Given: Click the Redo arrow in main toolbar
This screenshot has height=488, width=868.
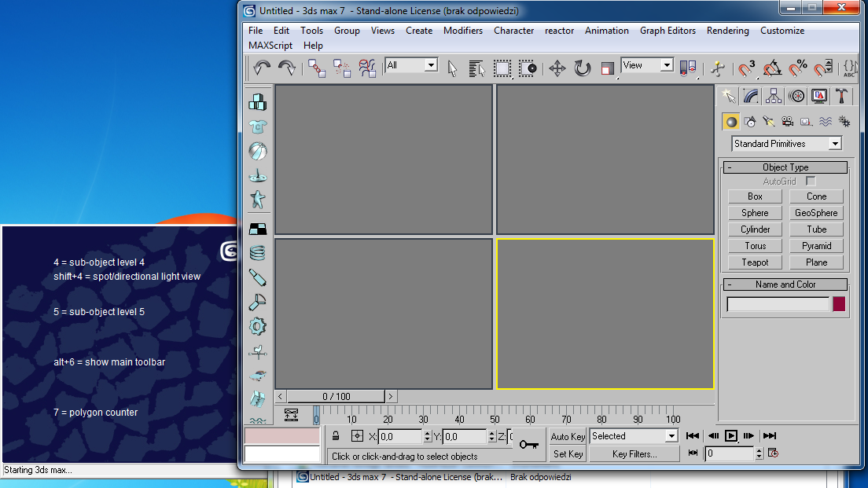Looking at the screenshot, I should (287, 68).
